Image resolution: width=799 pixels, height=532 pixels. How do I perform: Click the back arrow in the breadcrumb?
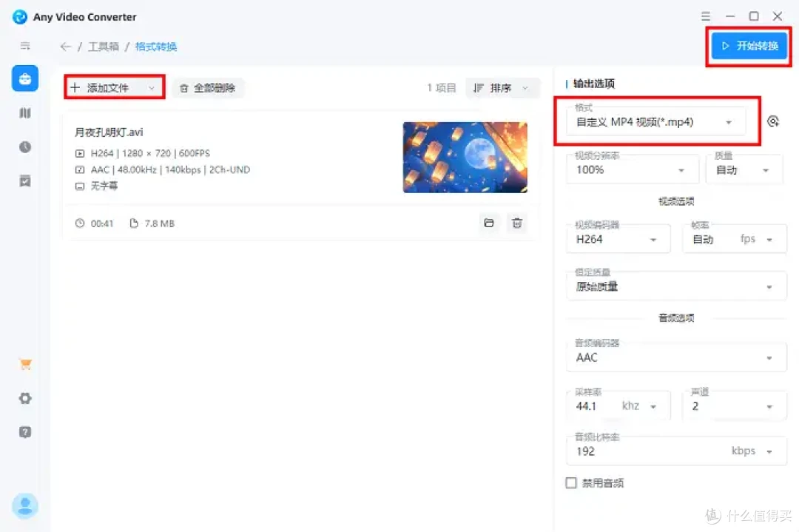click(65, 47)
